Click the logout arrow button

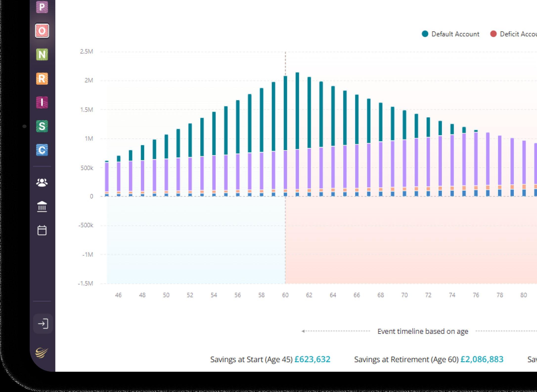(43, 324)
